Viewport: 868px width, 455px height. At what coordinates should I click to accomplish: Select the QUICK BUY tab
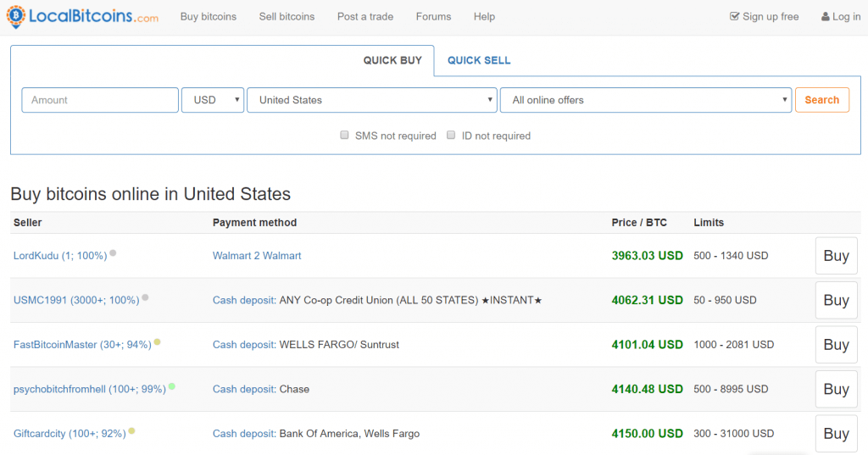392,60
